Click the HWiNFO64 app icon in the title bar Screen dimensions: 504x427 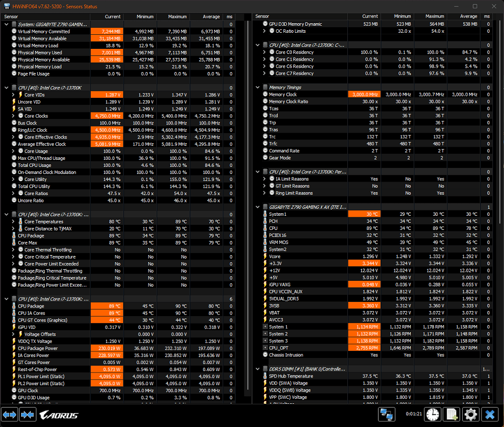7,6
